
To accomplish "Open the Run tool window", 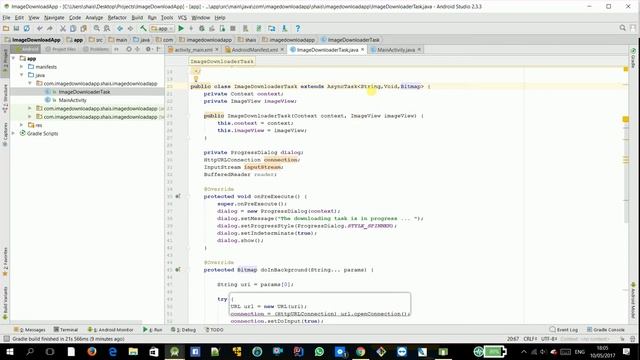I will (x=153, y=329).
